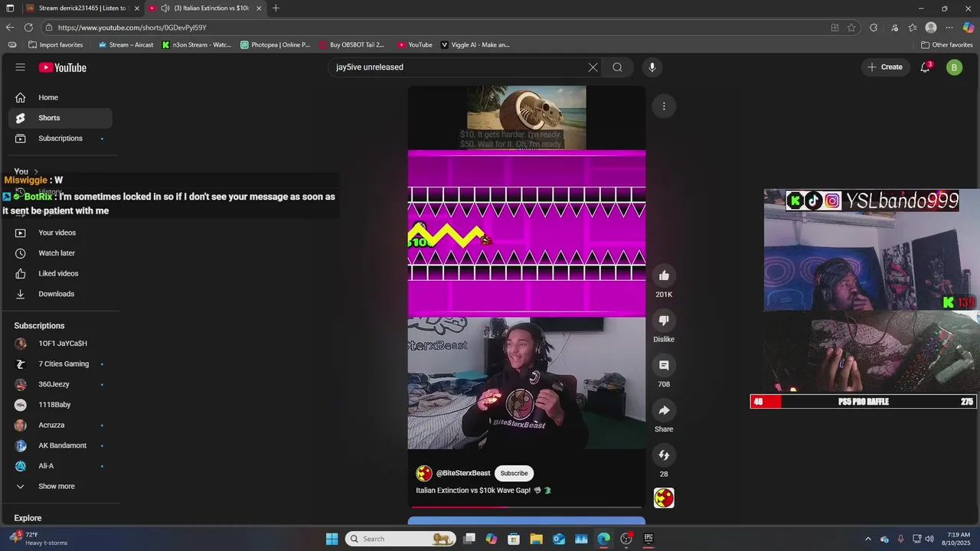Seek on the Short's progress bar

(527, 507)
